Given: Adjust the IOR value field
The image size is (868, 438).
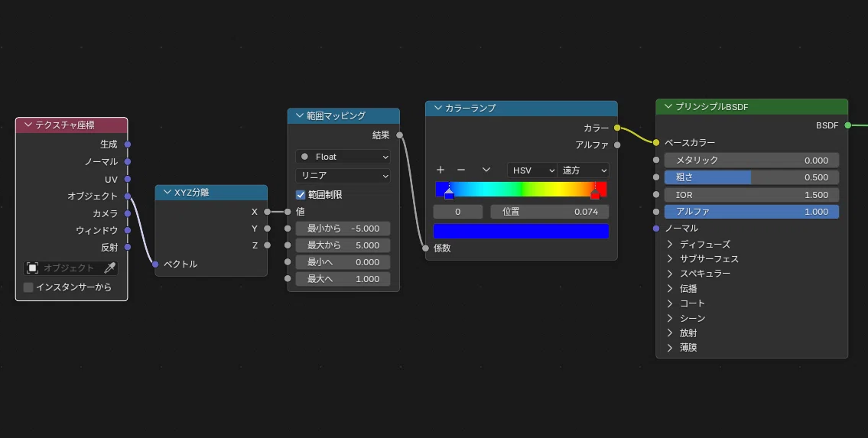Looking at the screenshot, I should (x=752, y=195).
